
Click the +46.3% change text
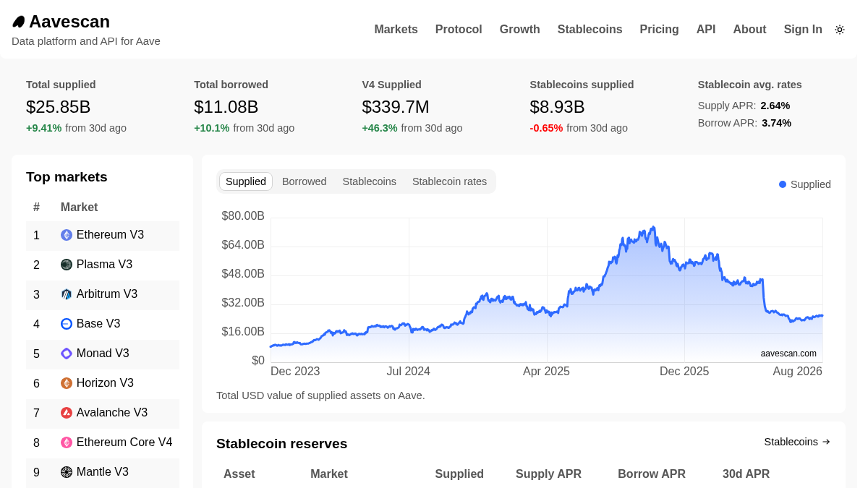click(x=380, y=128)
